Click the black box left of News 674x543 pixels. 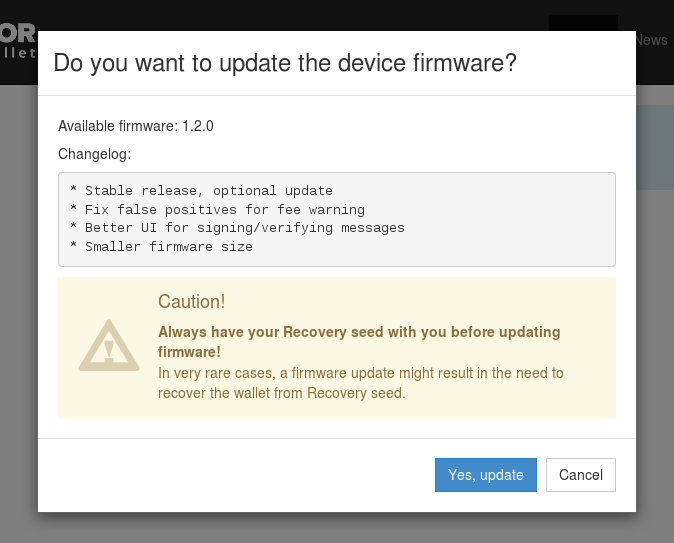coord(583,23)
